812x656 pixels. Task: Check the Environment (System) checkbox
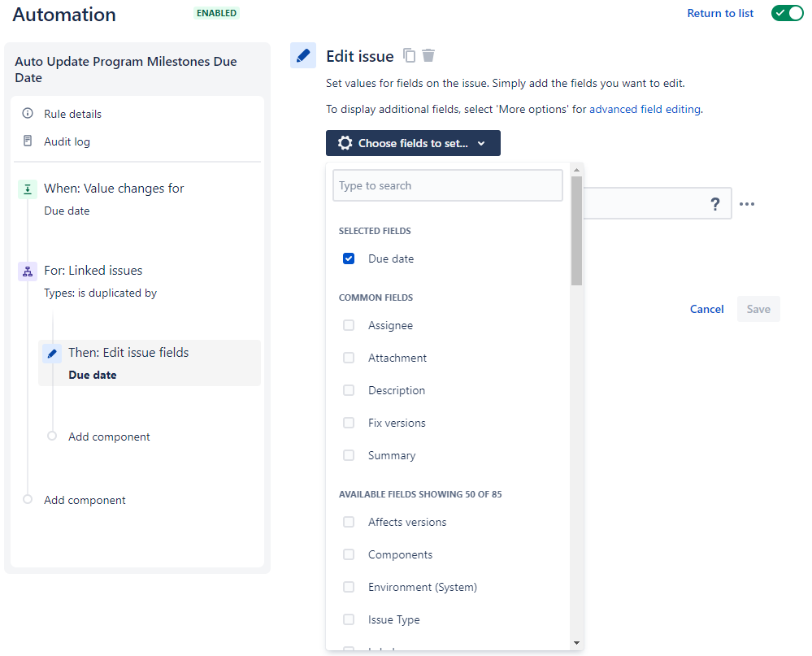pyautogui.click(x=349, y=587)
